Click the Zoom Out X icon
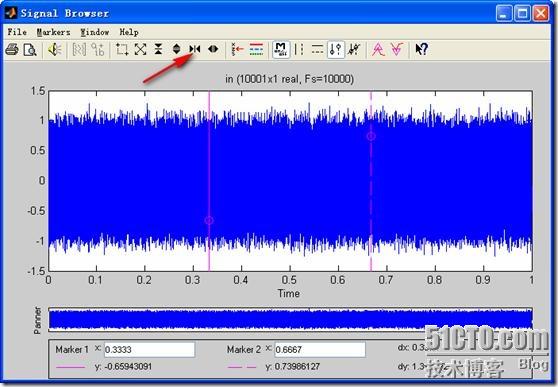 point(213,49)
